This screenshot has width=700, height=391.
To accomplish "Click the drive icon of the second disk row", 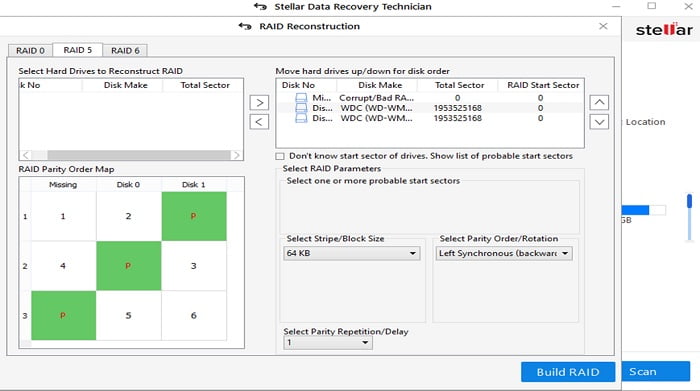I will coord(301,108).
